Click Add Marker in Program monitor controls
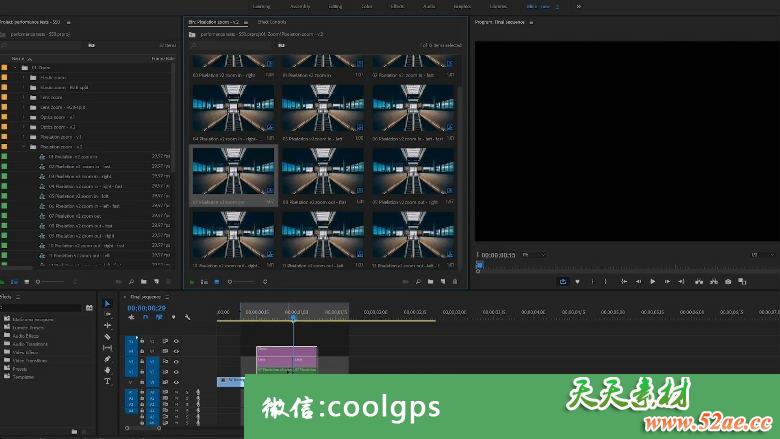Screen dimensions: 780x439 577,281
